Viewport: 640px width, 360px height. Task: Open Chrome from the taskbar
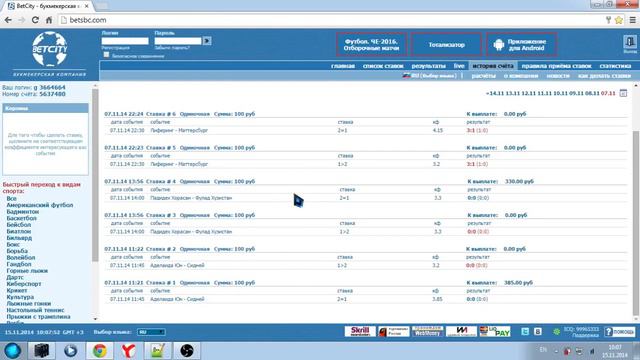click(x=99, y=351)
